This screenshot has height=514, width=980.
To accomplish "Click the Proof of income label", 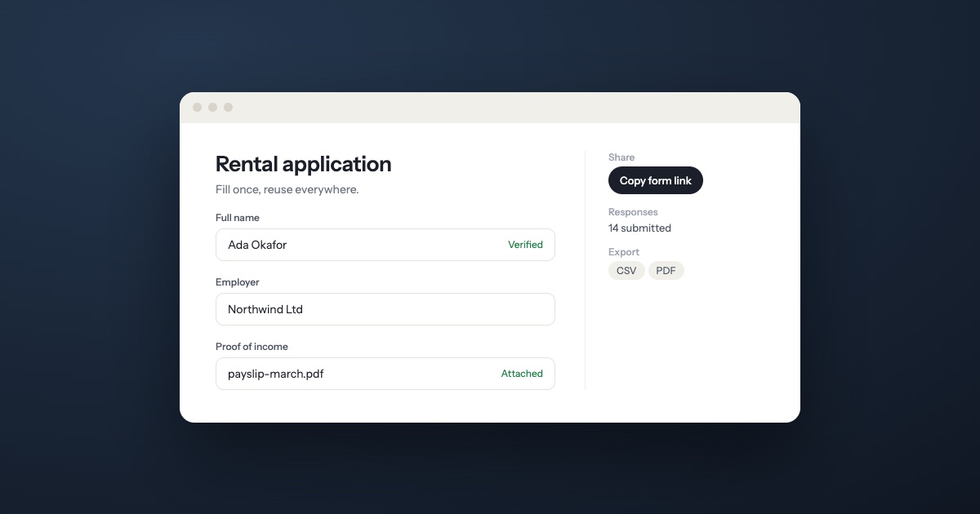I will click(x=252, y=347).
